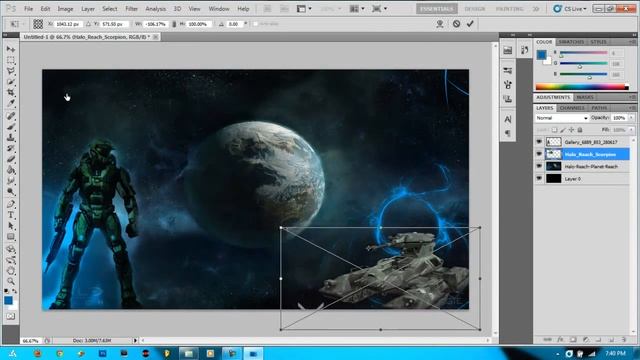This screenshot has height=360, width=640.
Task: Select the Blur tool
Action: click(11, 180)
